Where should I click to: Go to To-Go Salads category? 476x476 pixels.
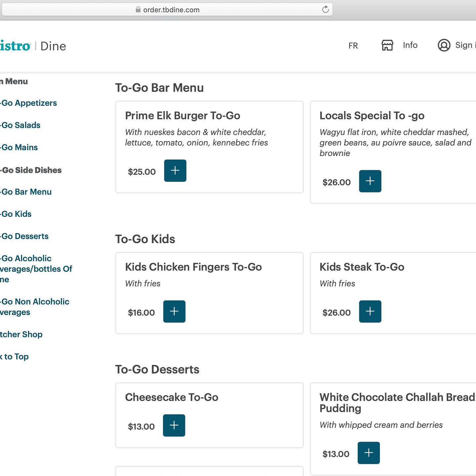(x=20, y=125)
